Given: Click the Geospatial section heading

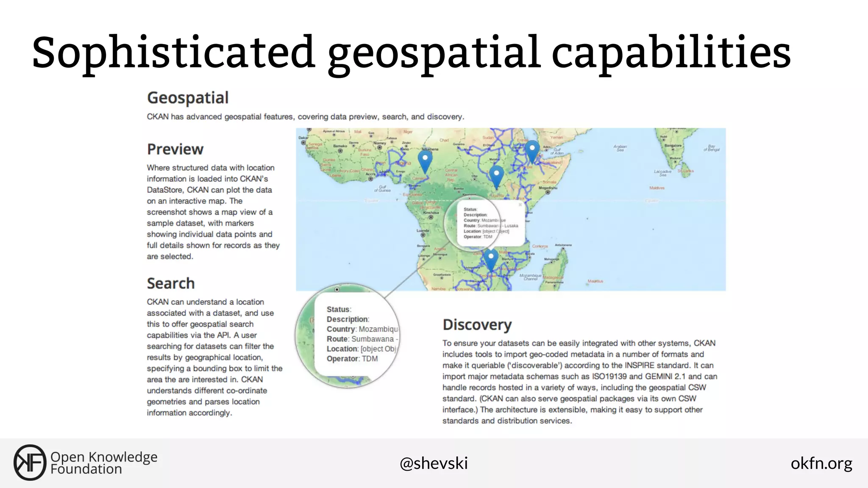Looking at the screenshot, I should pyautogui.click(x=188, y=98).
